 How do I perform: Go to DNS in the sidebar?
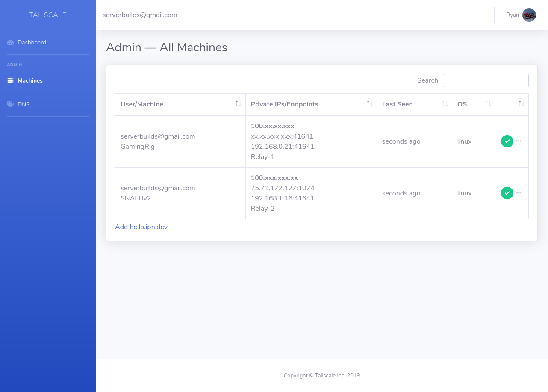coord(48,104)
